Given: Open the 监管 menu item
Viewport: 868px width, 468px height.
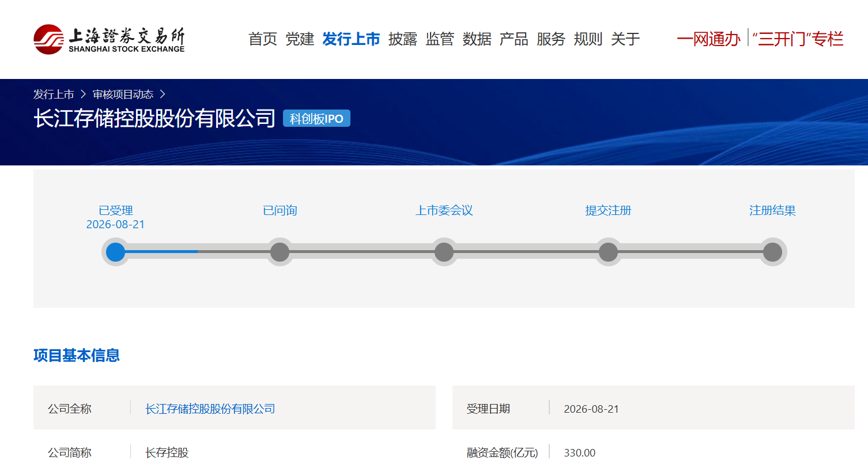Looking at the screenshot, I should pyautogui.click(x=440, y=39).
